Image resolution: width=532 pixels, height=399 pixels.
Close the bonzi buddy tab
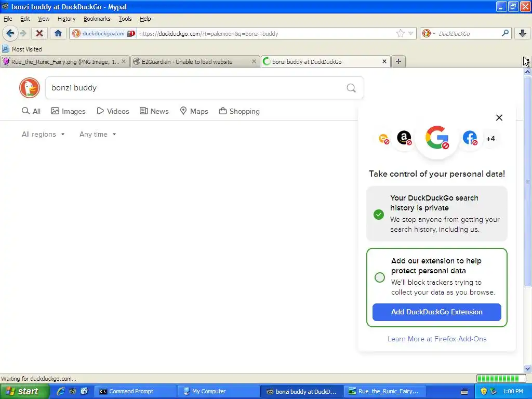(x=384, y=61)
